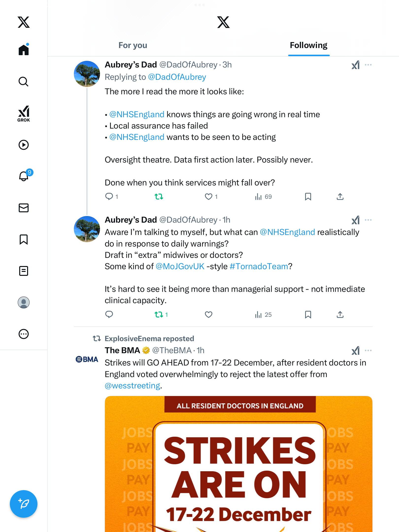Screen dimensions: 399x532
Task: Open the #TornadoTeam hashtag link
Action: click(259, 266)
